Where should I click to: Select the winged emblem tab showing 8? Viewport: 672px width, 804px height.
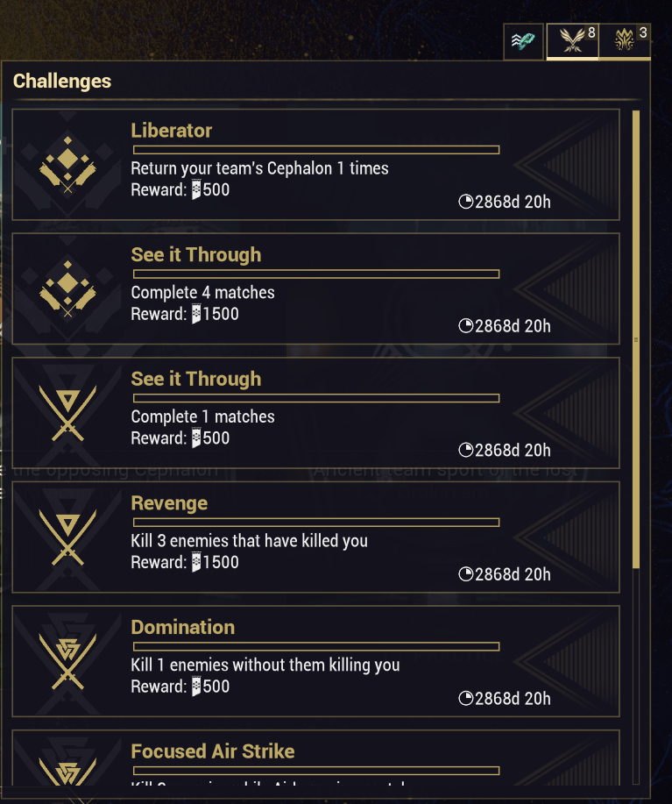tap(572, 41)
